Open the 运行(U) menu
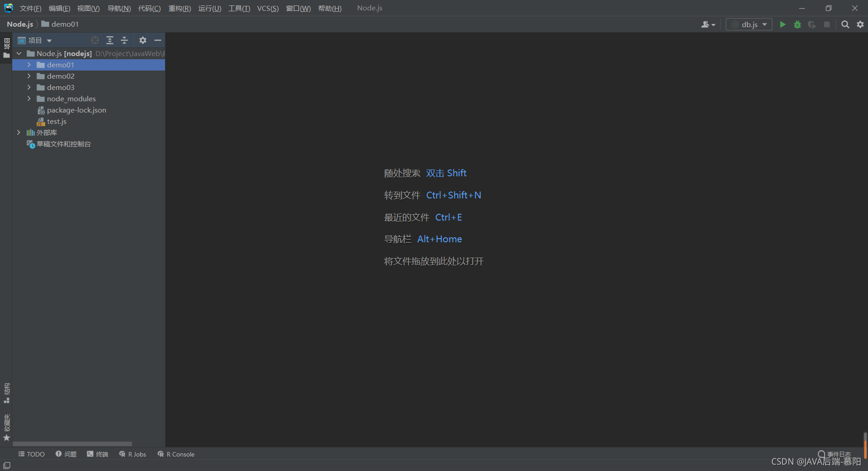Image resolution: width=868 pixels, height=471 pixels. pyautogui.click(x=209, y=9)
